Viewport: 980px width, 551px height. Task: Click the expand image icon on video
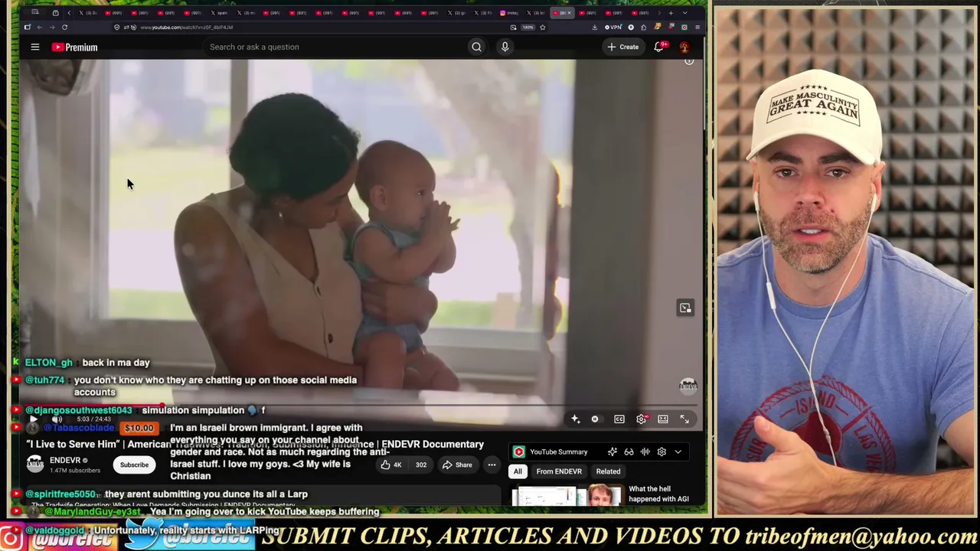tap(685, 308)
